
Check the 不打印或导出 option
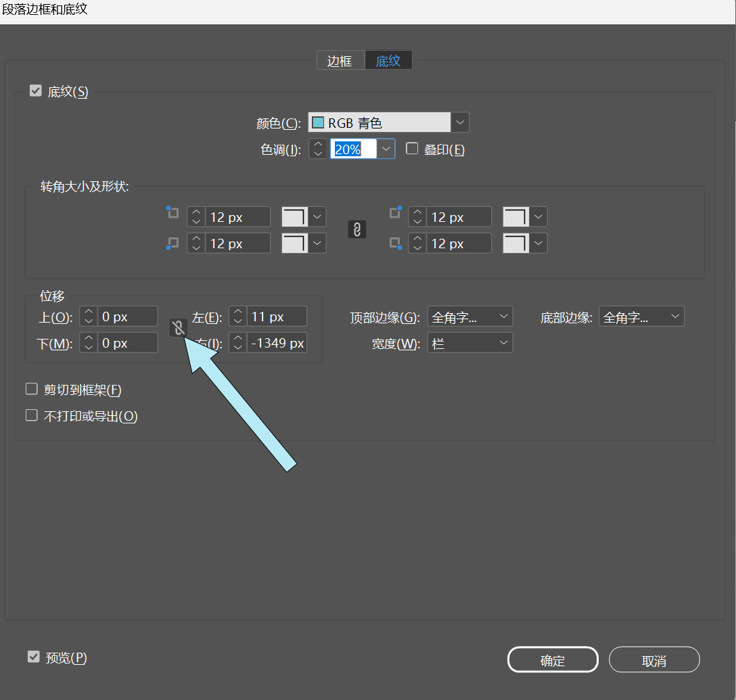[31, 415]
